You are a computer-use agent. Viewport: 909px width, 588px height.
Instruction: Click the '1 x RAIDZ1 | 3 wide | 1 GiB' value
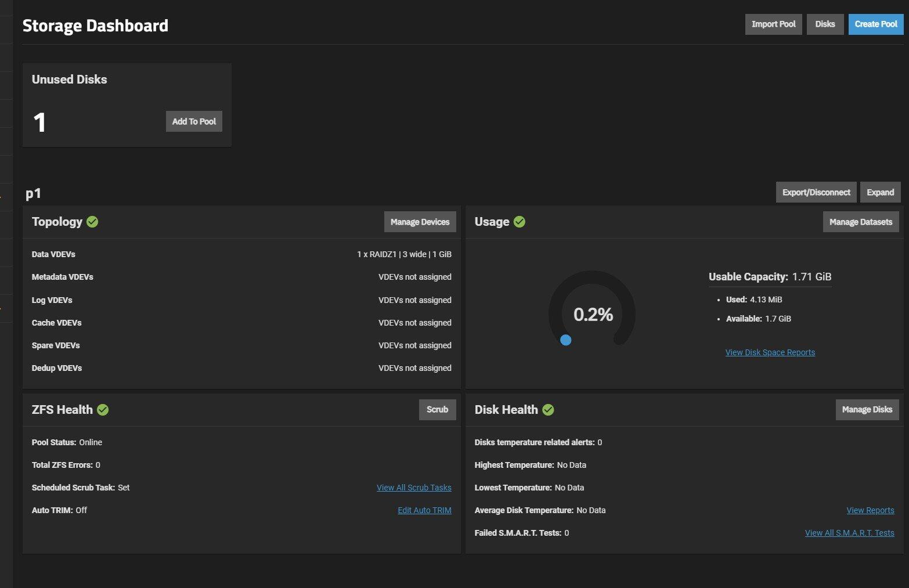coord(404,254)
